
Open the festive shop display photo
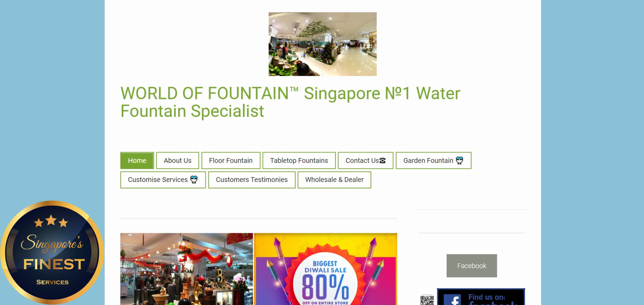186,269
